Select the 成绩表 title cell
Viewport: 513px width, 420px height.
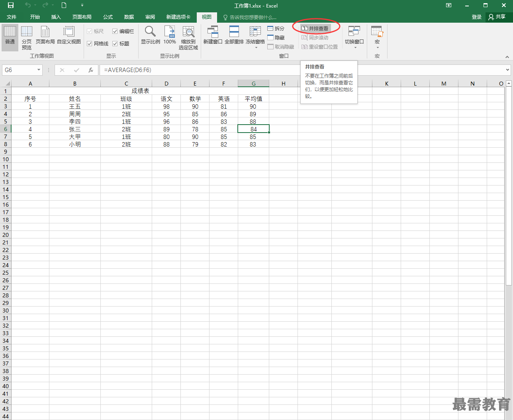tap(140, 91)
